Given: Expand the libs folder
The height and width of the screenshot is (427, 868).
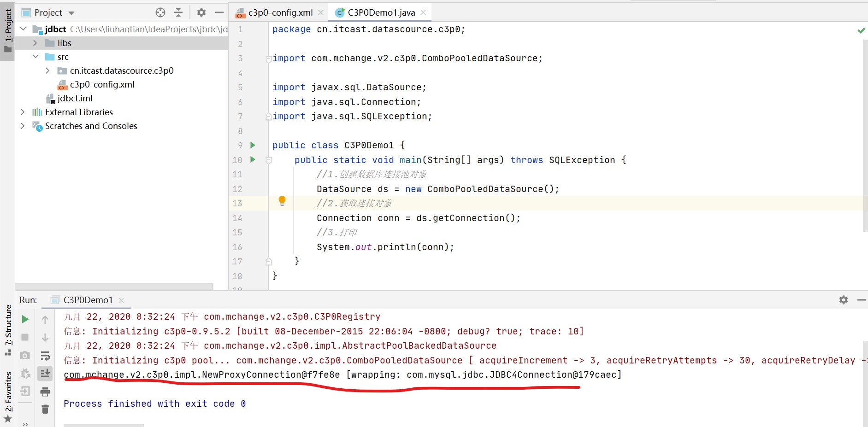Looking at the screenshot, I should (x=35, y=43).
